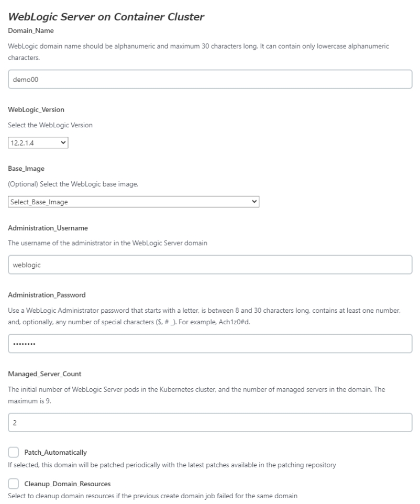Screen dimensions: 420x504
Task: Click the chevron arrow of Base_Image dropdown
Action: [x=254, y=202]
